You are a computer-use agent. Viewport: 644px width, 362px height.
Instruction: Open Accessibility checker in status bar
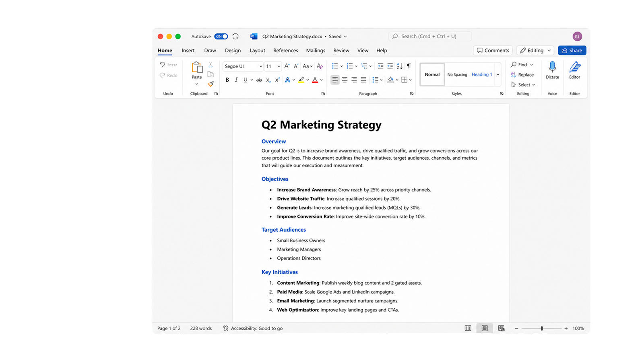pos(253,328)
